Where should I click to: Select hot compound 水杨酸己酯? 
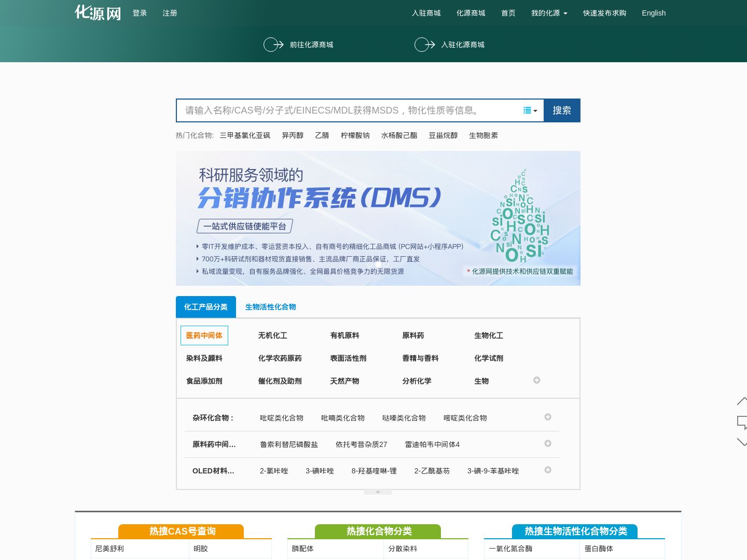[399, 135]
